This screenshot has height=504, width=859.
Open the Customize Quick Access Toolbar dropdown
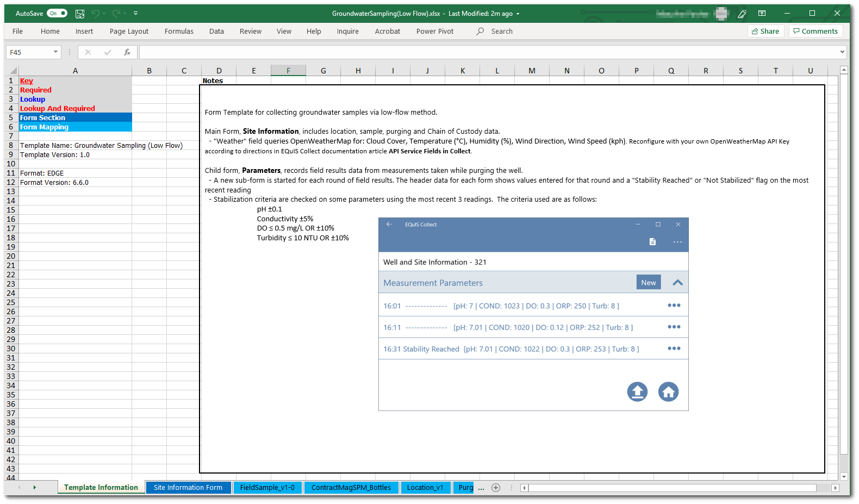136,14
